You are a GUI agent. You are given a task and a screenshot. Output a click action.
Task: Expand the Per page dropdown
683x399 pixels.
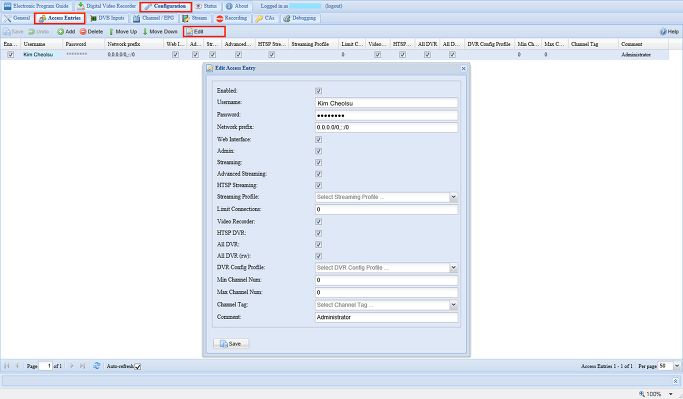676,366
